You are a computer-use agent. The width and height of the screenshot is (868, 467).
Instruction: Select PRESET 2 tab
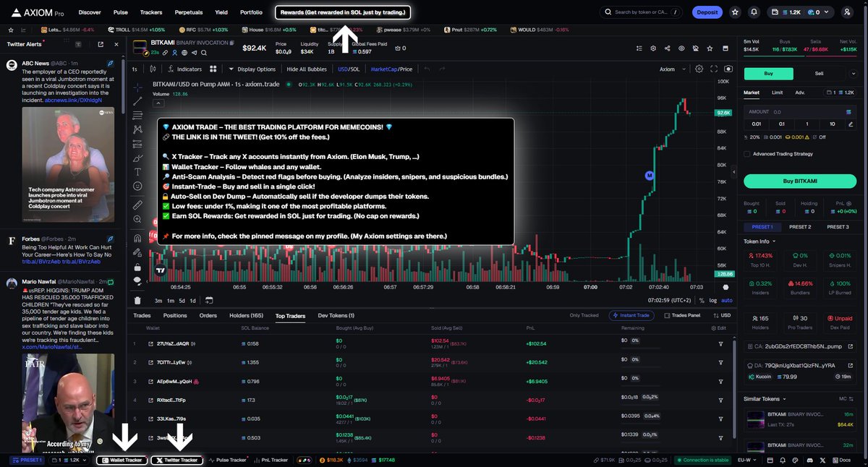(x=799, y=227)
